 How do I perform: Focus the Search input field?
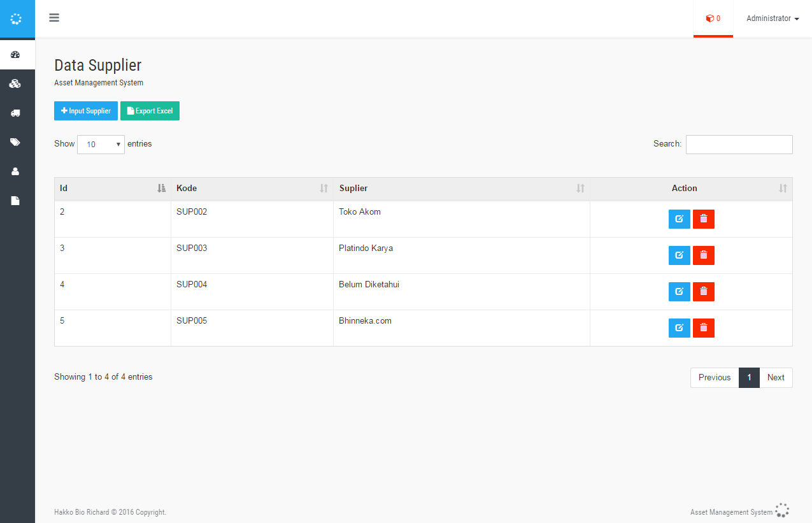point(739,145)
